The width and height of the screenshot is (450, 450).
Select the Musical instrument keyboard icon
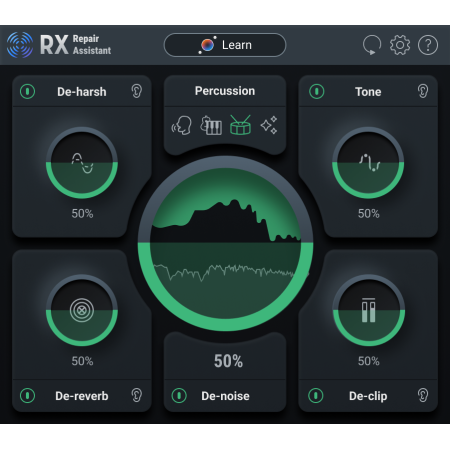(211, 125)
